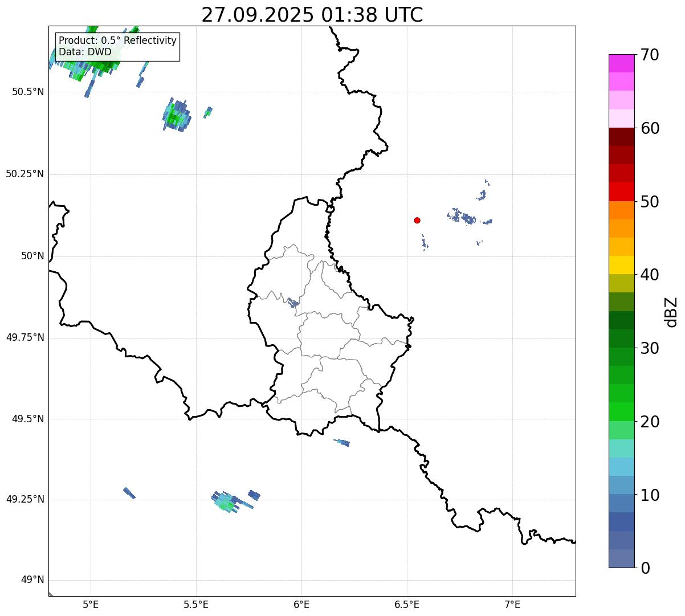Click the red station marker dot

point(417,220)
